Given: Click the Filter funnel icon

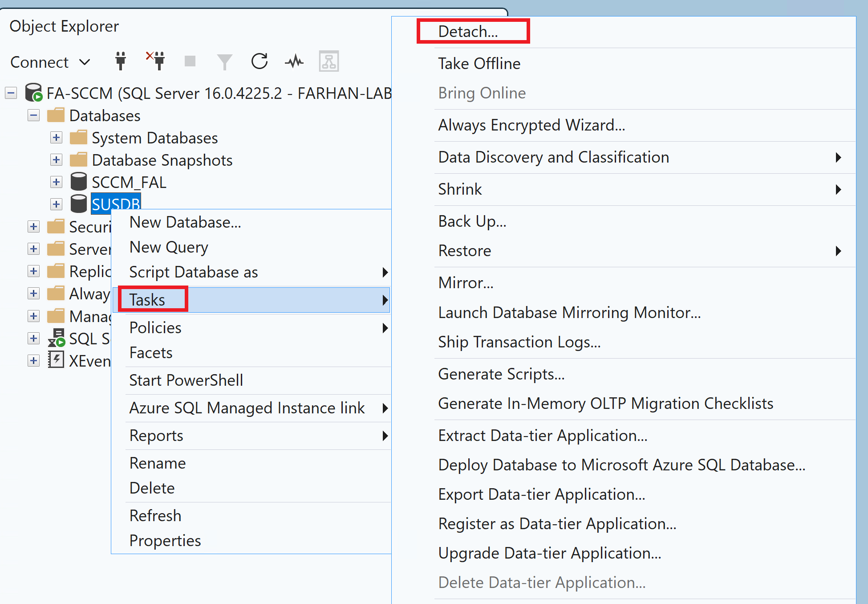Looking at the screenshot, I should (x=224, y=61).
